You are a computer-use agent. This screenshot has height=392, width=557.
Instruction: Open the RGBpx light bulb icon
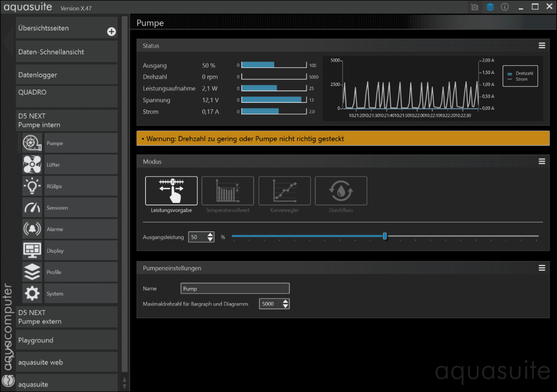(32, 186)
